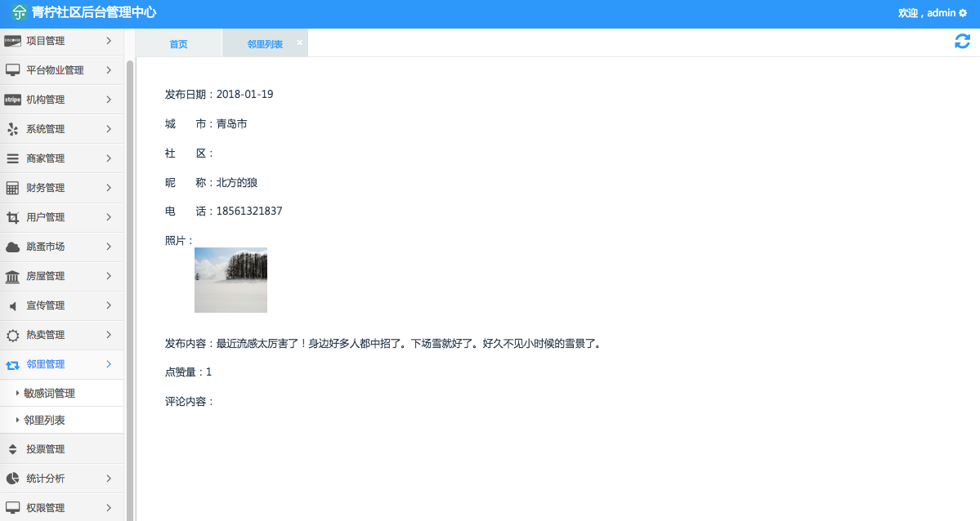Open the snowy trees photo thumbnail

pos(230,280)
